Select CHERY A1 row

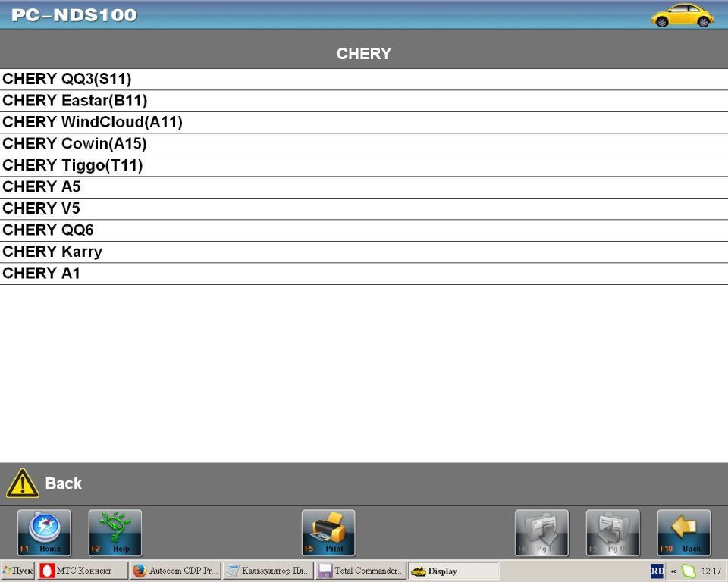click(x=364, y=274)
